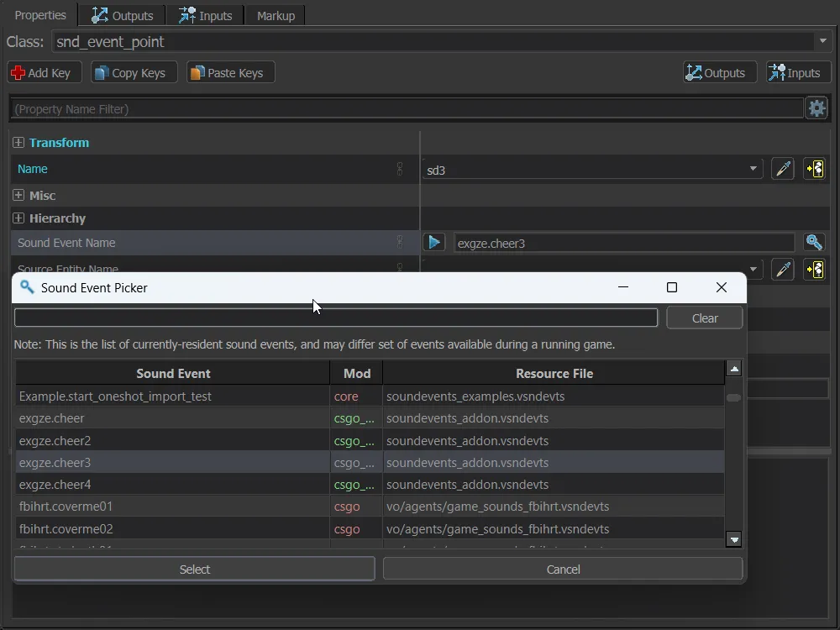
Task: Expand the Transform section
Action: click(x=18, y=143)
